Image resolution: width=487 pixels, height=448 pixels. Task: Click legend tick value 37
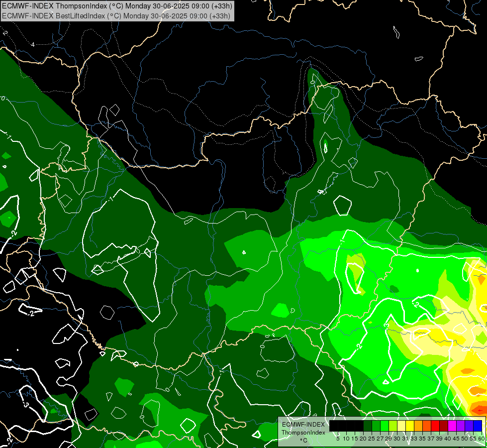431,439
